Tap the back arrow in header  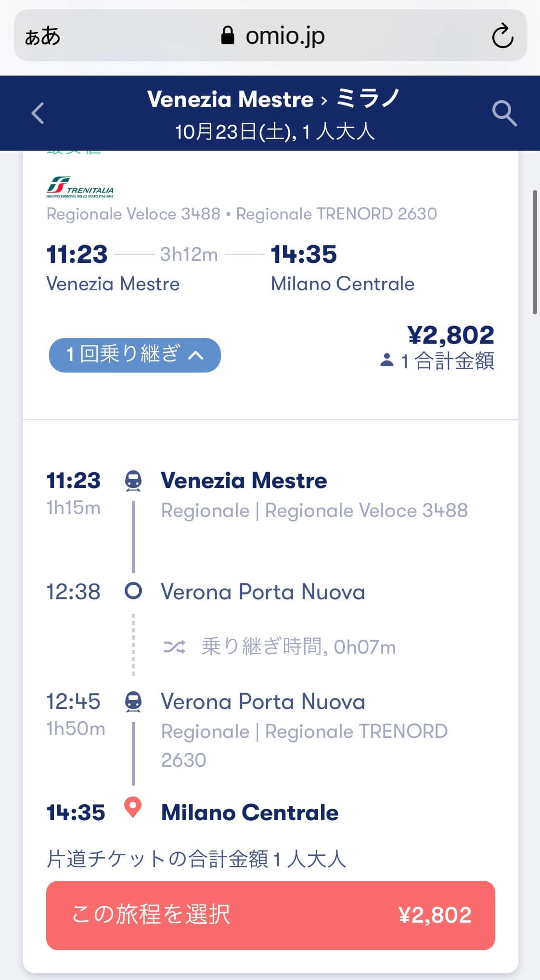tap(38, 113)
